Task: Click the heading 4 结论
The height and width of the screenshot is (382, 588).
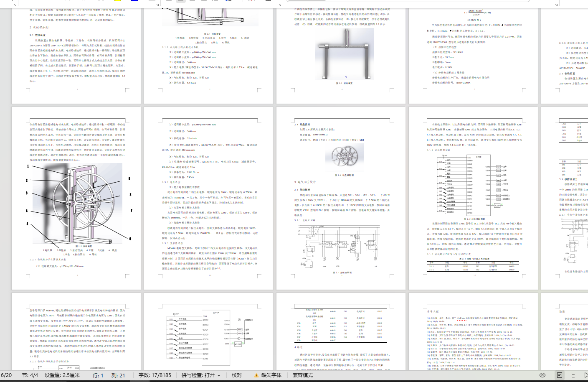Action: coord(298,347)
